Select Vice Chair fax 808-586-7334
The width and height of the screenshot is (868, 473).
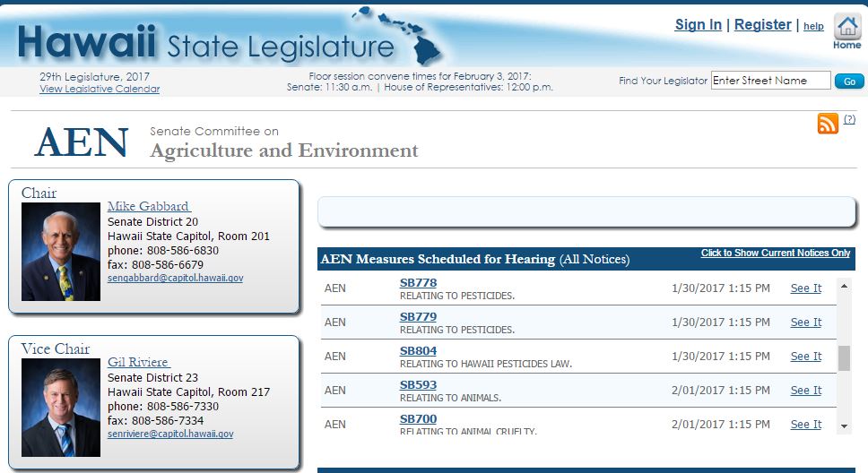point(168,421)
